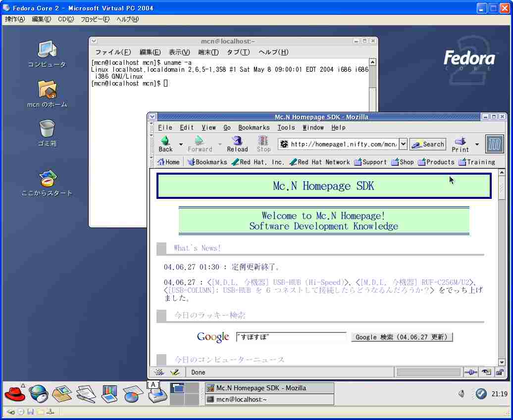The width and height of the screenshot is (513, 420).
Task: Click the Mozilla throbber logo
Action: tap(494, 144)
